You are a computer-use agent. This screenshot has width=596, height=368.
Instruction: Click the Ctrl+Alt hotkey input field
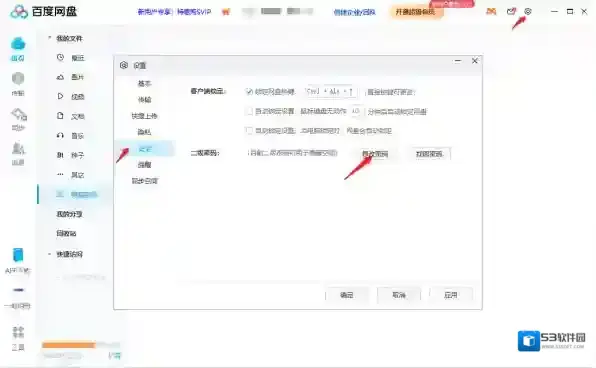click(x=330, y=92)
